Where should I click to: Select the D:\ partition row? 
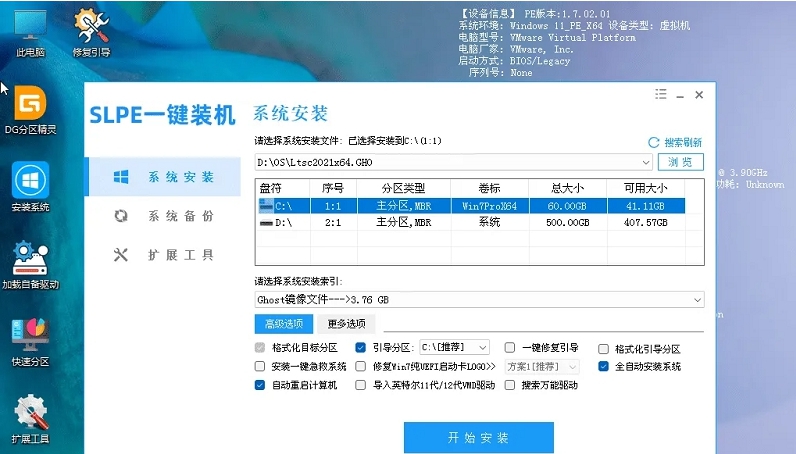472,222
